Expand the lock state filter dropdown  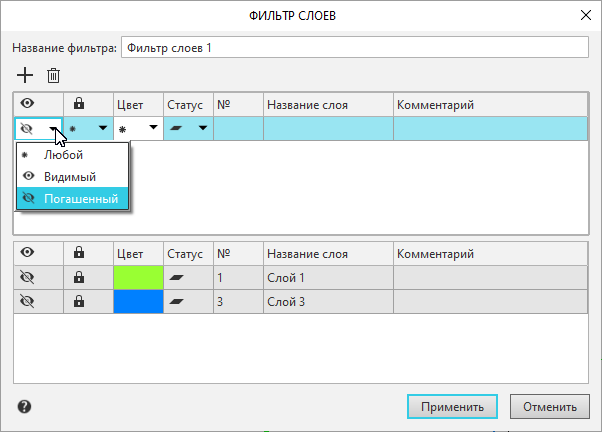102,128
